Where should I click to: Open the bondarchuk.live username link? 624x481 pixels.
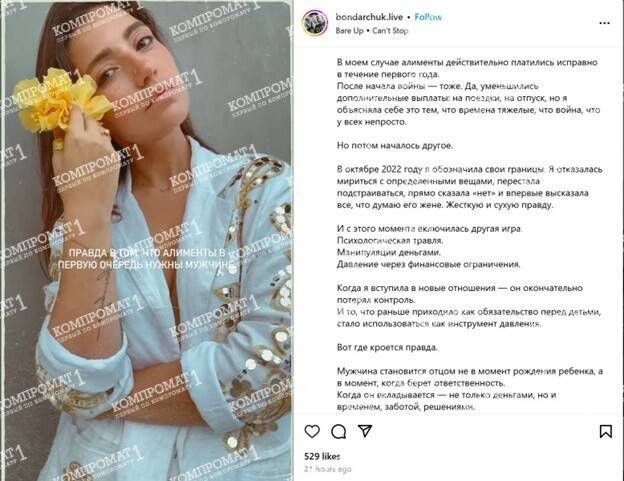(x=369, y=17)
